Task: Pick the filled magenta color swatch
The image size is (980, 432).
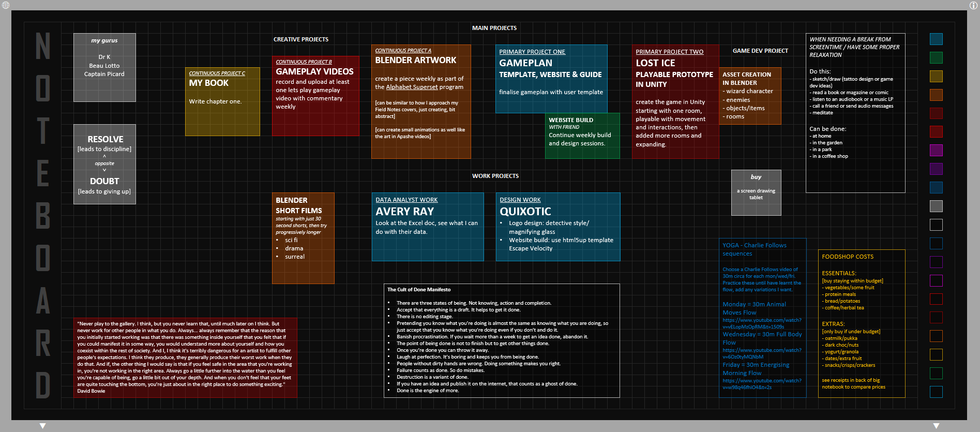Action: click(x=936, y=150)
